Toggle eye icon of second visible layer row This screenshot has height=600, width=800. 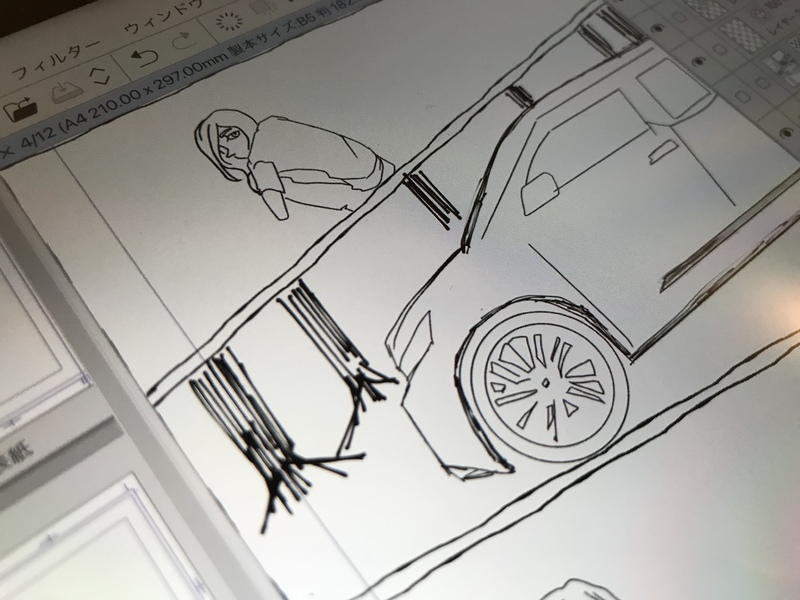[x=697, y=61]
